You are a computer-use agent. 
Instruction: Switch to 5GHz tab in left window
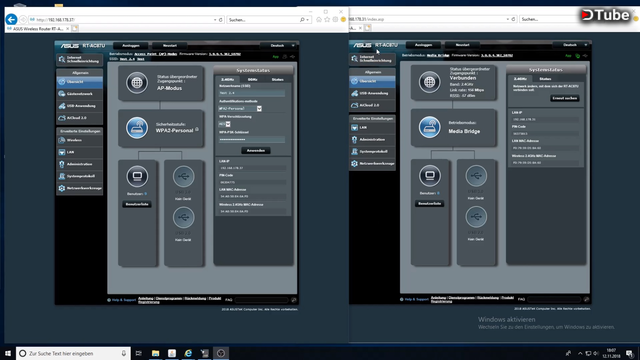tap(253, 80)
